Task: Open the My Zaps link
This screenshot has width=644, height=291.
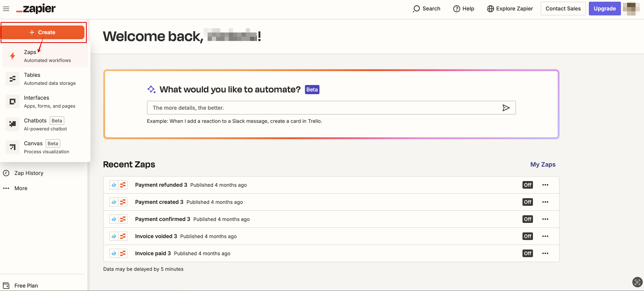Action: [543, 164]
